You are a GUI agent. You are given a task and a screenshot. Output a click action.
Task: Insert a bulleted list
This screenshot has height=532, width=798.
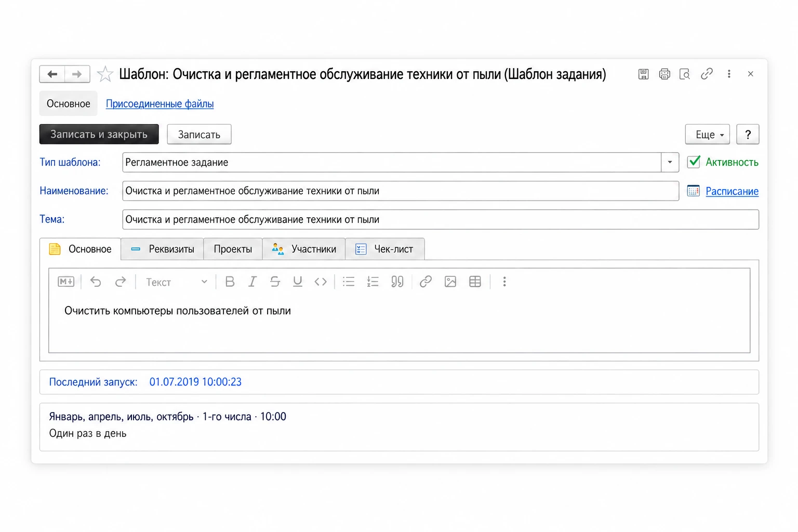click(349, 282)
